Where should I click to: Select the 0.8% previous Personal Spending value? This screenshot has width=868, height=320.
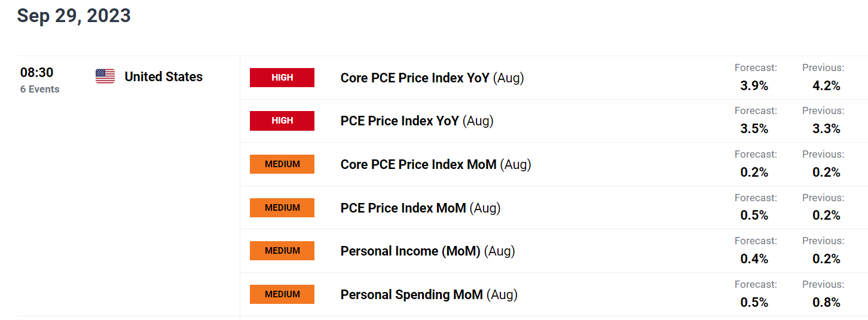pyautogui.click(x=826, y=303)
